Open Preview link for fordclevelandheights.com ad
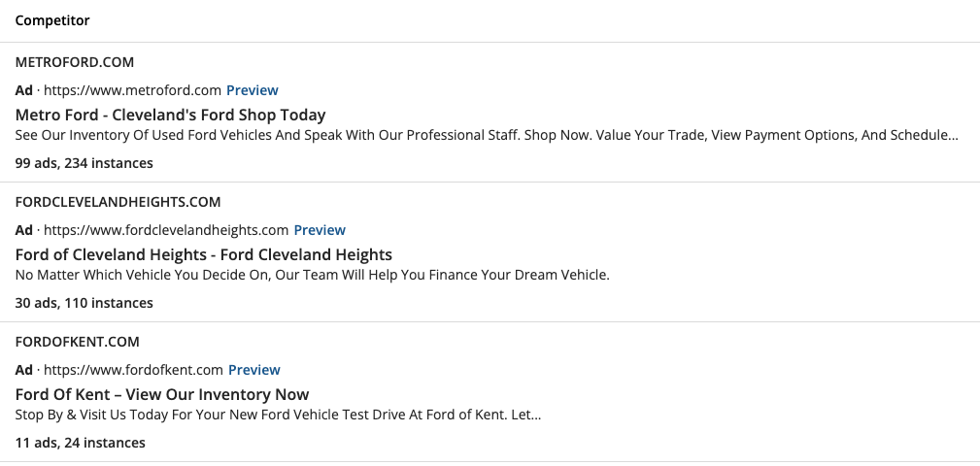Viewport: 980px width, 466px height. point(320,230)
